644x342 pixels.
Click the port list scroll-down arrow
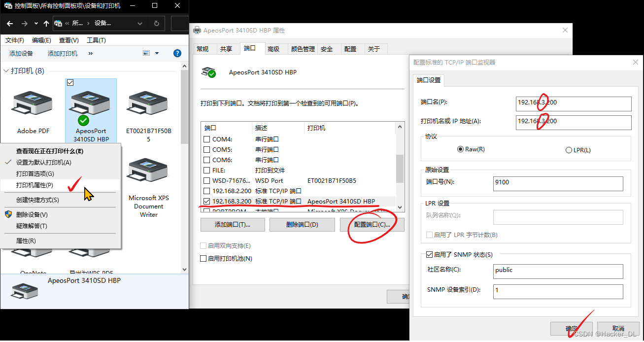point(400,208)
